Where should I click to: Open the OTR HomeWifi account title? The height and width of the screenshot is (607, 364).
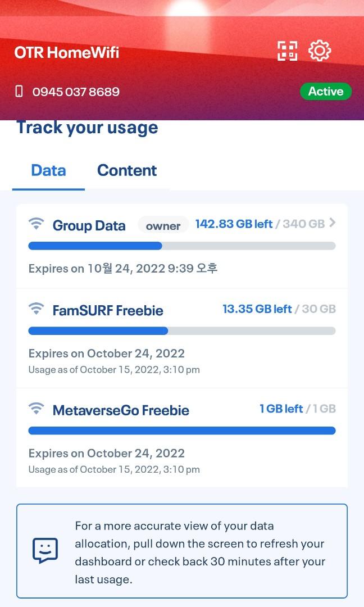coord(66,52)
